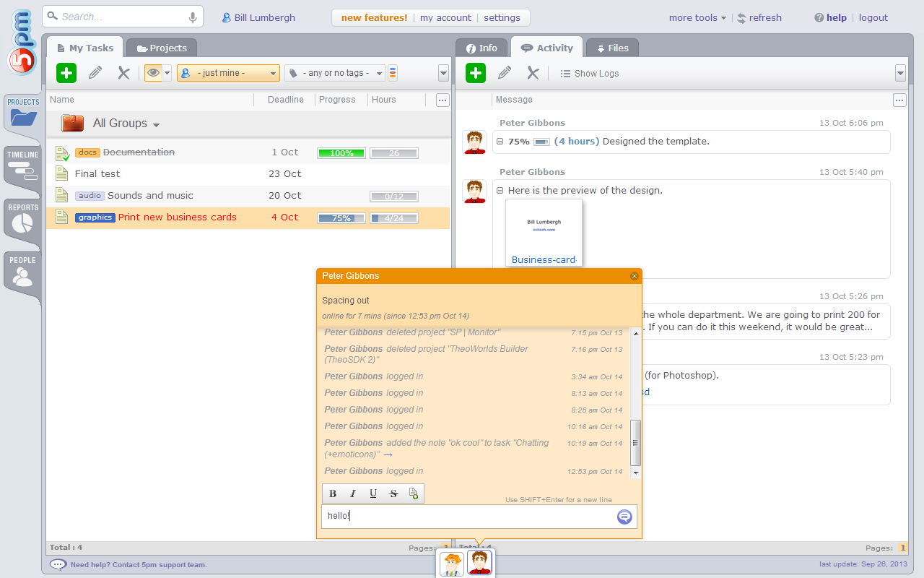Open the Timeline sidebar section
Viewport: 924px width, 578px height.
(x=22, y=166)
